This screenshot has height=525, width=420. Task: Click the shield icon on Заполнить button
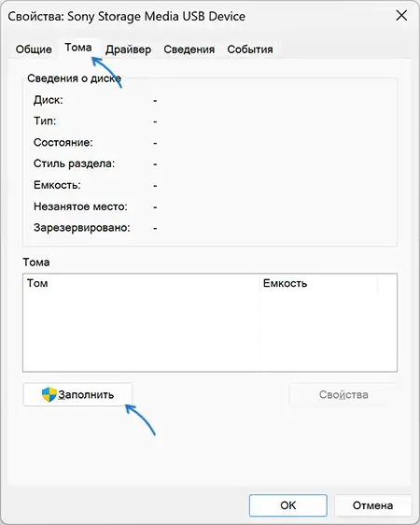(x=49, y=394)
